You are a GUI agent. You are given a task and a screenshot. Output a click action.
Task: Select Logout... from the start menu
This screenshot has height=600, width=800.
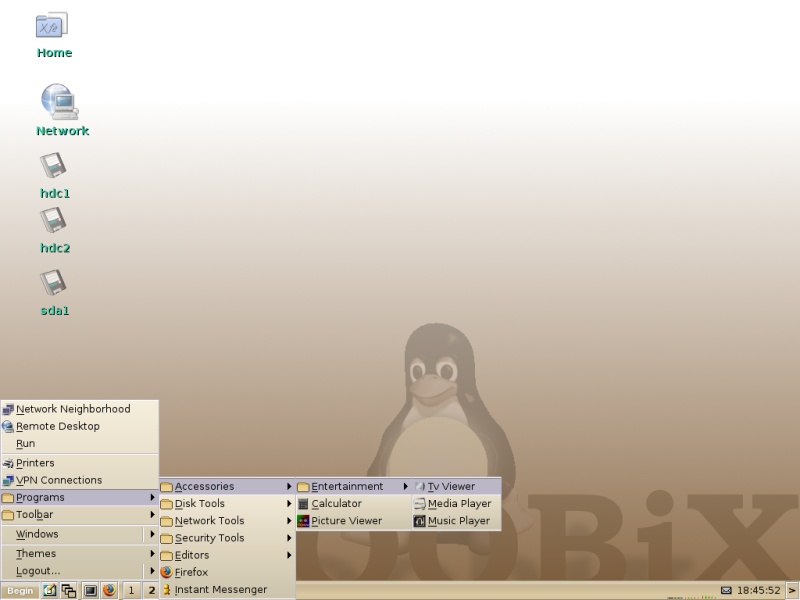pos(37,571)
